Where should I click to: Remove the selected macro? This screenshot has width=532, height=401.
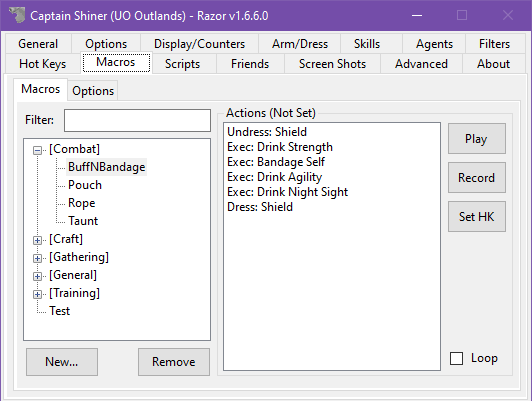tap(174, 362)
